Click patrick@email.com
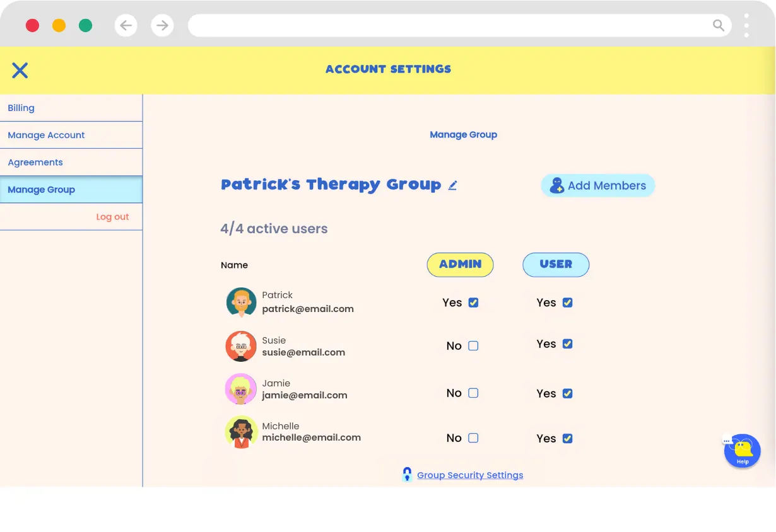Viewport: 776px width, 532px height. coord(308,309)
